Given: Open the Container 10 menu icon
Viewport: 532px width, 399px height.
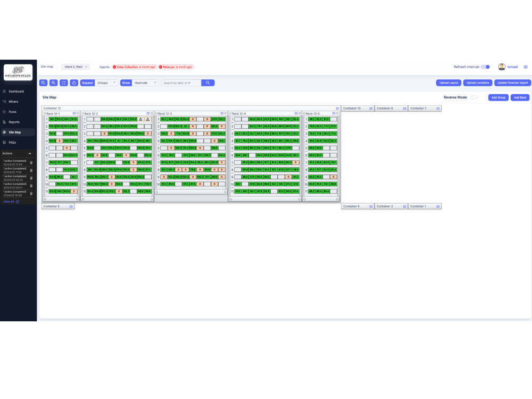Looking at the screenshot, I should [371, 109].
